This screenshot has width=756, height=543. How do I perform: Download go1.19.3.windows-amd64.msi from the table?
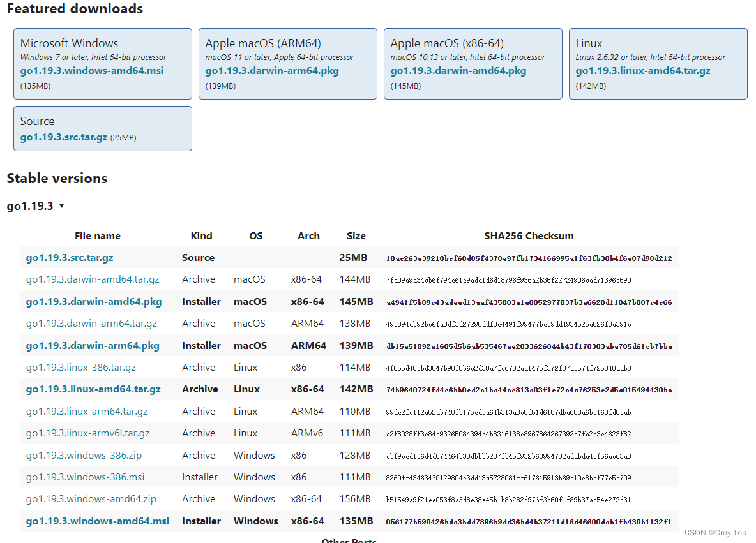(98, 521)
